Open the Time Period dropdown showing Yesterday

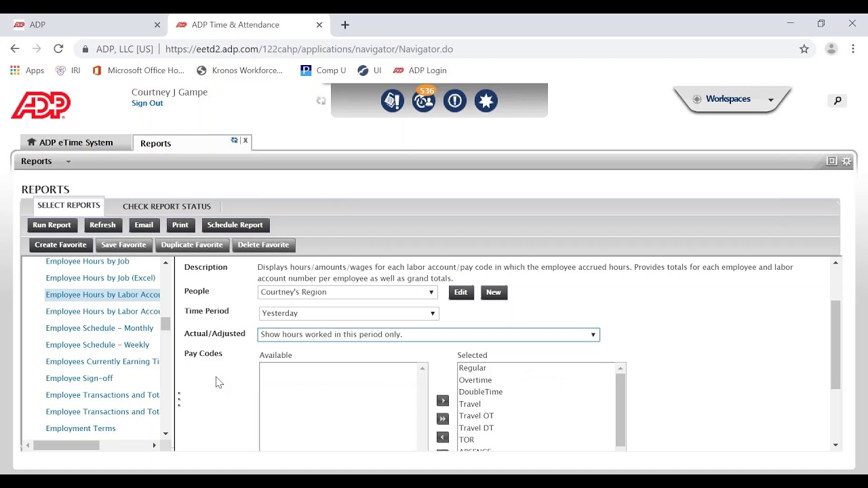349,313
